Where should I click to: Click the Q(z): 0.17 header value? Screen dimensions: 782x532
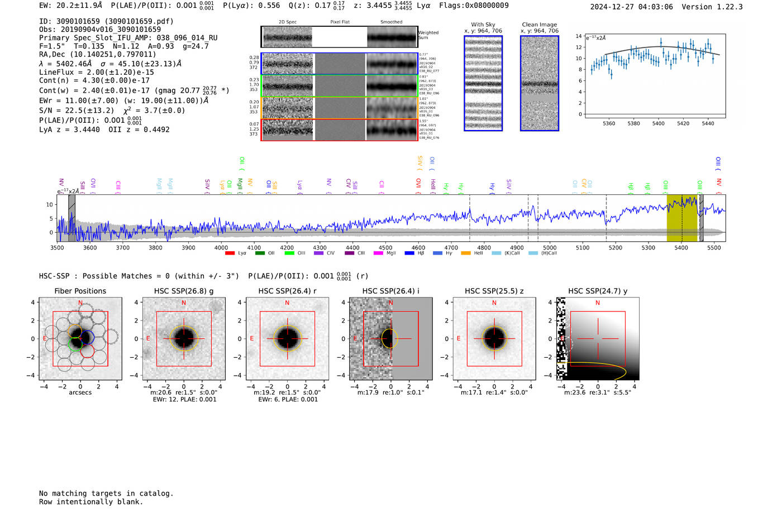[x=317, y=5]
